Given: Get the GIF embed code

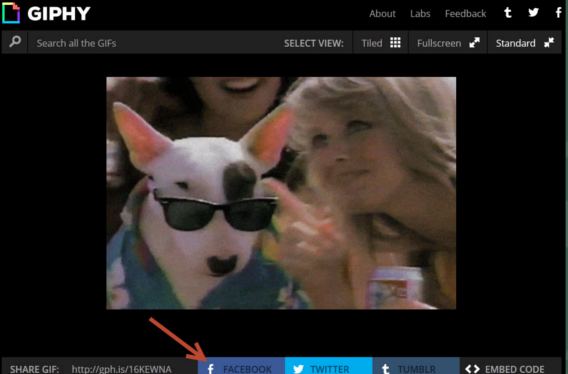Looking at the screenshot, I should pyautogui.click(x=511, y=366).
